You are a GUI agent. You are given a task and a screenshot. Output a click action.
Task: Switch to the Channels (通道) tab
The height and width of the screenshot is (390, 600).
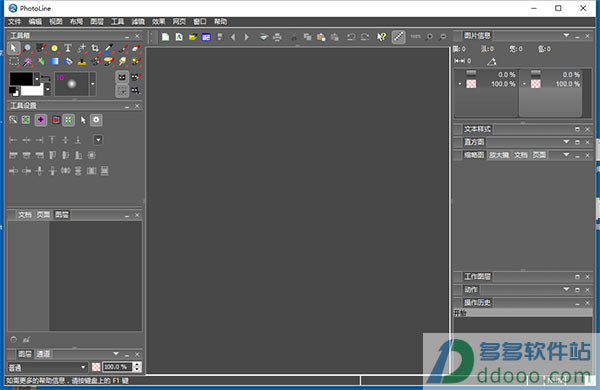coord(43,354)
